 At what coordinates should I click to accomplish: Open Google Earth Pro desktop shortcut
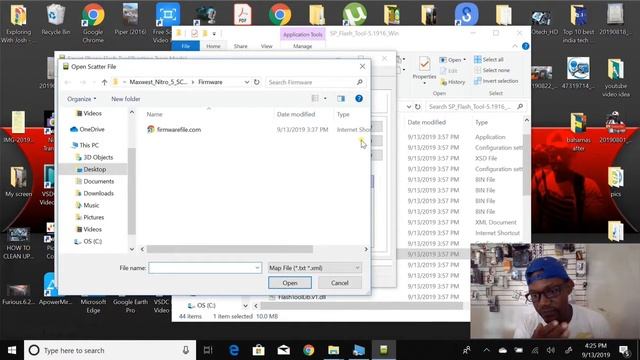point(130,305)
